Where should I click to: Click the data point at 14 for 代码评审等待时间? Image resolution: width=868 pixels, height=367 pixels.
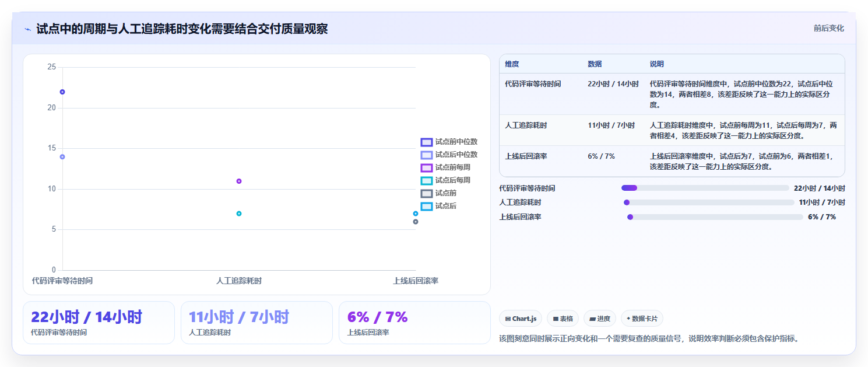click(x=62, y=156)
